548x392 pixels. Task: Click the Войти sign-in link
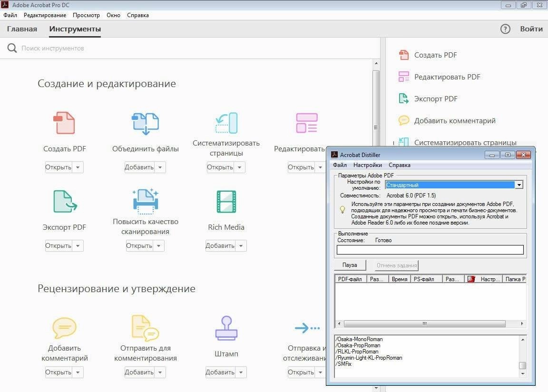531,29
